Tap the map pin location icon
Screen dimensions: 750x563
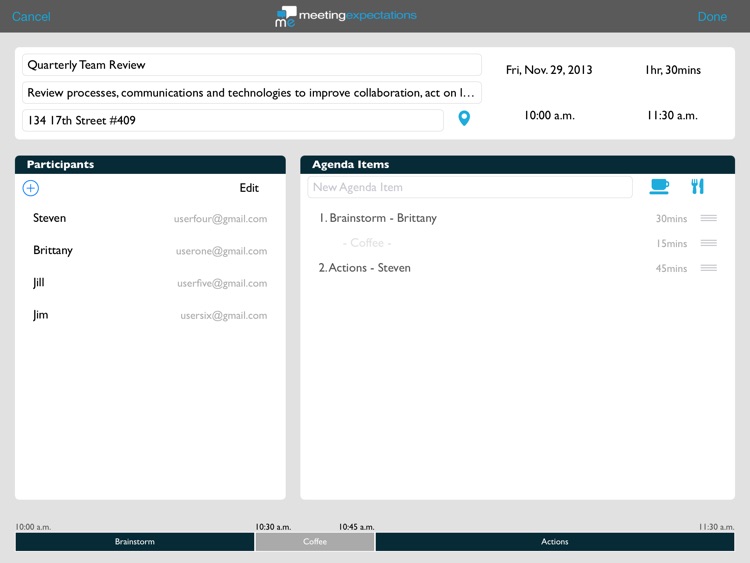pos(464,118)
